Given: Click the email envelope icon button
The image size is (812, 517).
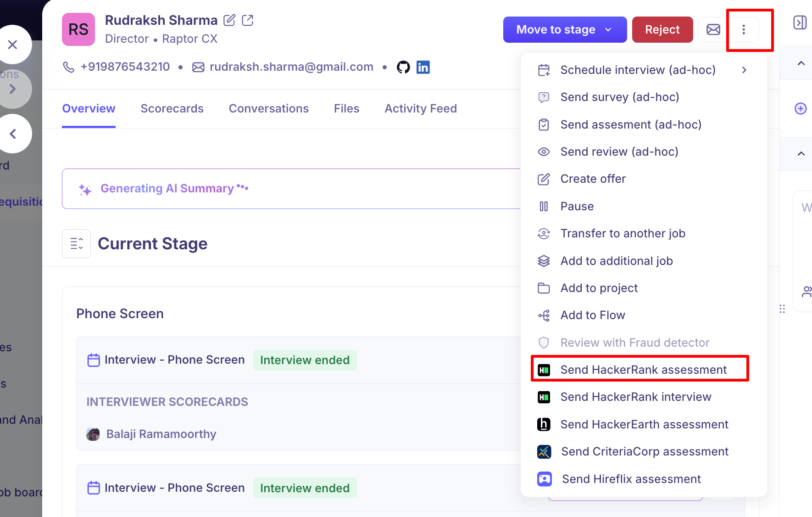Looking at the screenshot, I should 713,30.
